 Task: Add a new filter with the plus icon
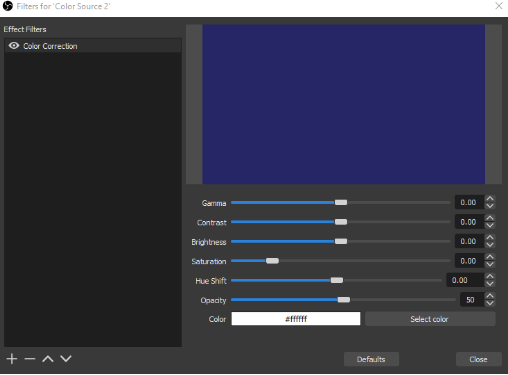pyautogui.click(x=12, y=359)
